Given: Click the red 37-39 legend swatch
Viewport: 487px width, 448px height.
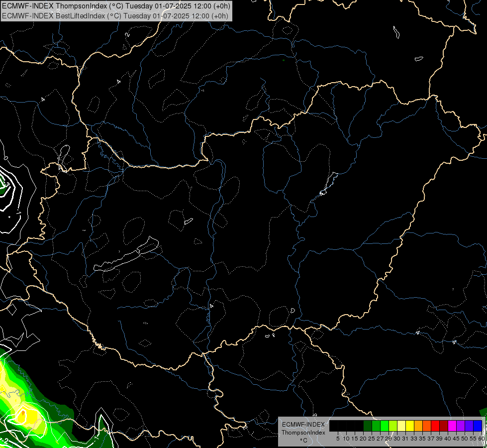Looking at the screenshot, I should 435,426.
